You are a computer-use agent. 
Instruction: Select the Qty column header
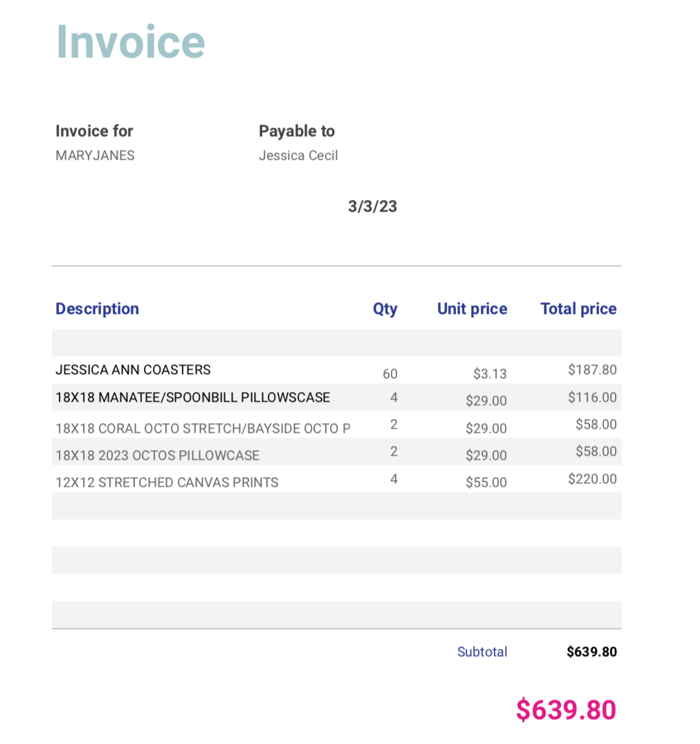(x=385, y=309)
